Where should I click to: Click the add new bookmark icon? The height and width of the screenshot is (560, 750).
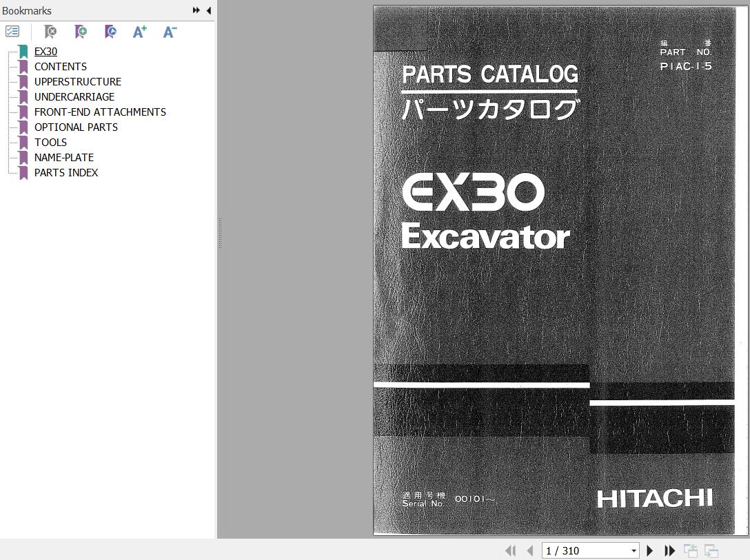click(x=81, y=32)
